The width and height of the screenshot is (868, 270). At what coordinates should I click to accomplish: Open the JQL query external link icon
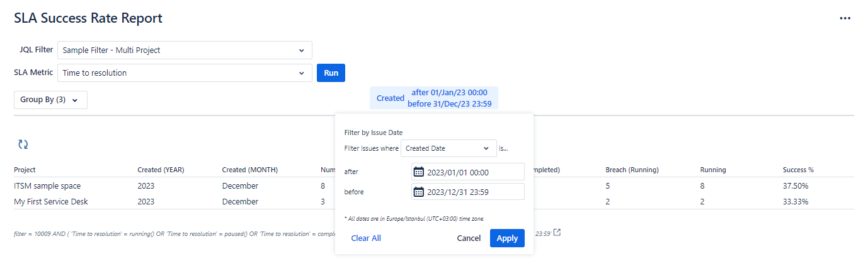click(557, 233)
